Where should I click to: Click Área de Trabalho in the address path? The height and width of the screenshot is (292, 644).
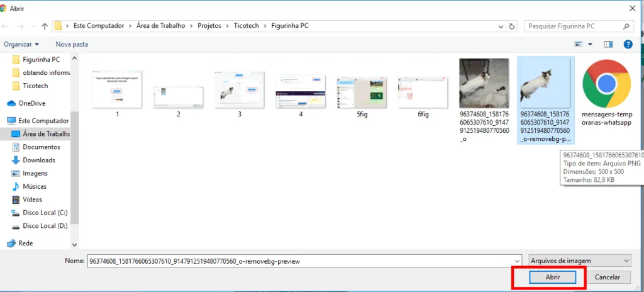(160, 26)
